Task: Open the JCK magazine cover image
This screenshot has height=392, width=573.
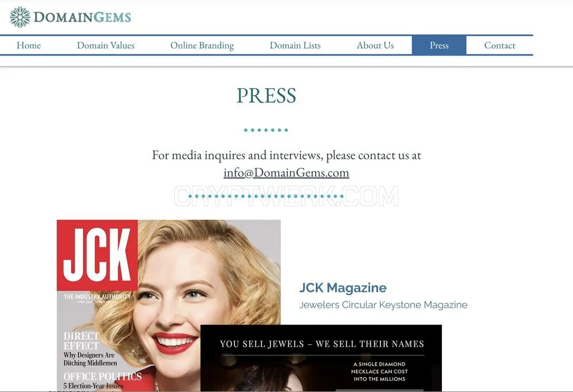Action: (x=168, y=305)
